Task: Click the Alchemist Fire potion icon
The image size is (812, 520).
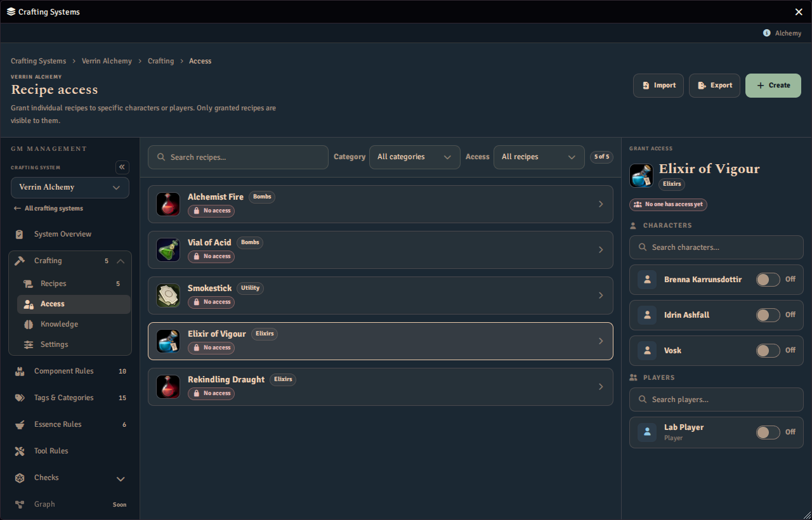Action: point(168,204)
